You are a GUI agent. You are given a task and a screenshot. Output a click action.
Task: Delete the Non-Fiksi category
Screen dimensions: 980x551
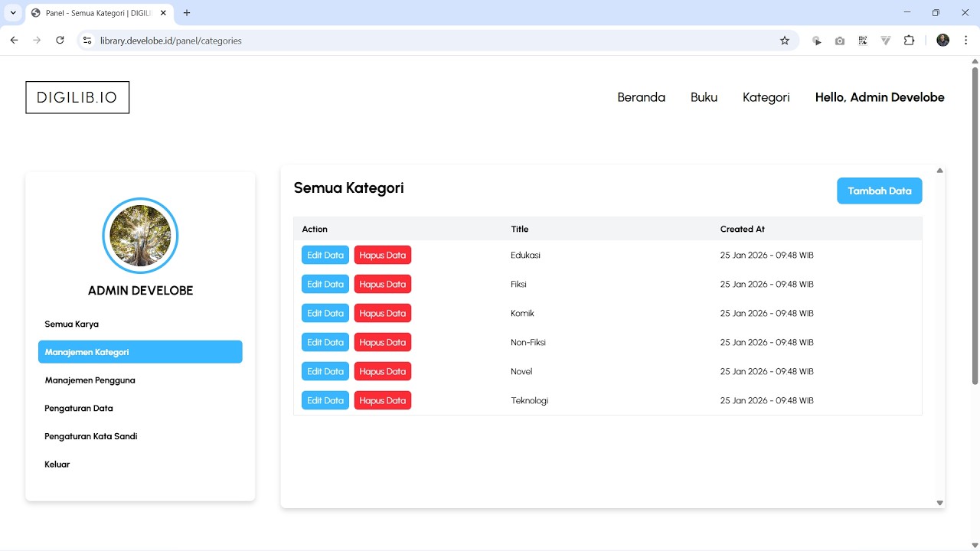coord(383,342)
